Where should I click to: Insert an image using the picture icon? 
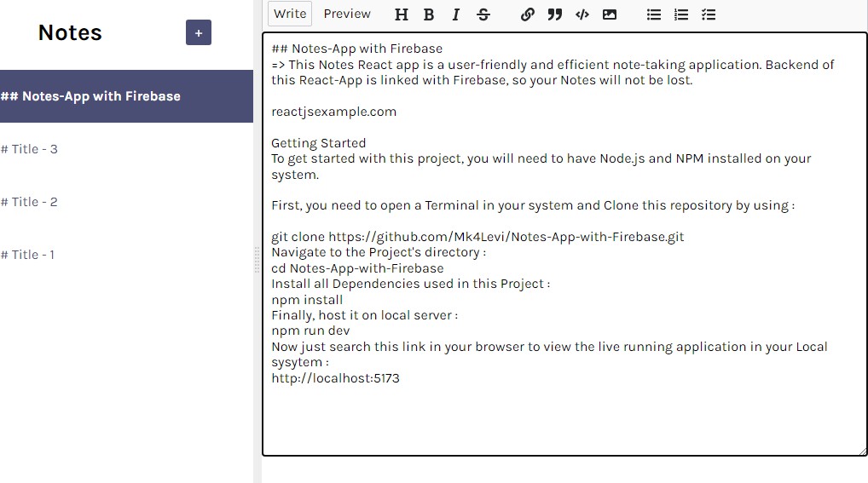(610, 14)
